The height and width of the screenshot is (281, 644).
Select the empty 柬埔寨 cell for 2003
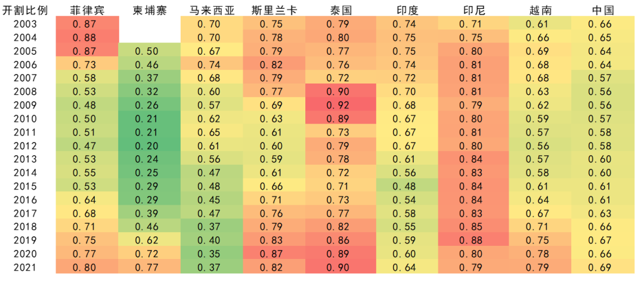(x=149, y=24)
